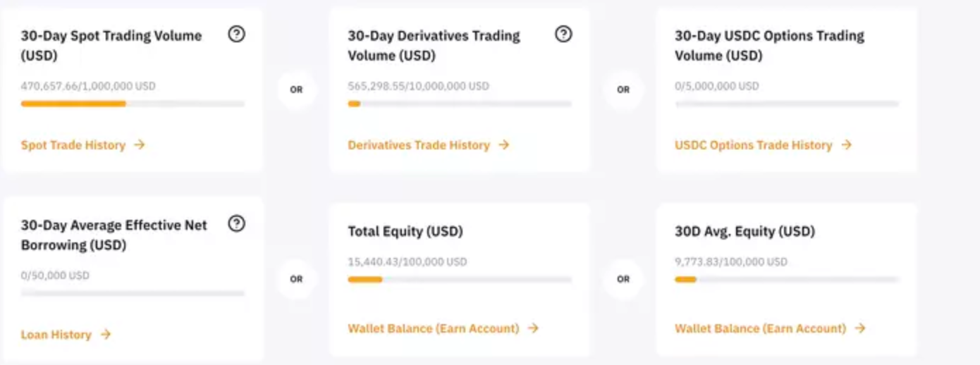Open the Loan History link
Image resolution: width=980 pixels, height=365 pixels.
[x=56, y=335]
